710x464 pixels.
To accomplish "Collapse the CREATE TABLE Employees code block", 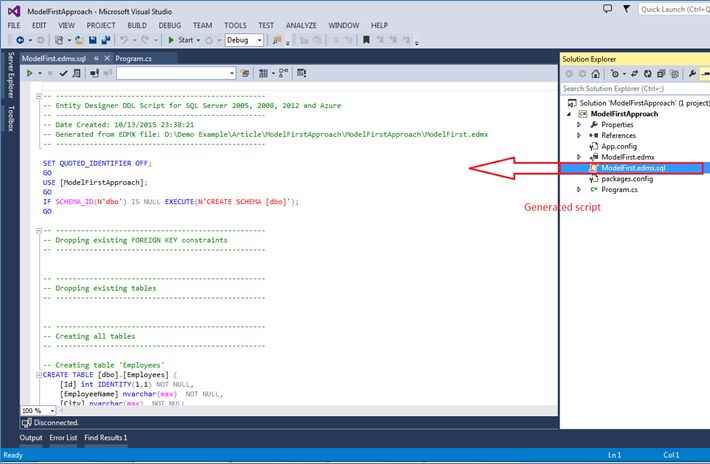I will pos(38,375).
